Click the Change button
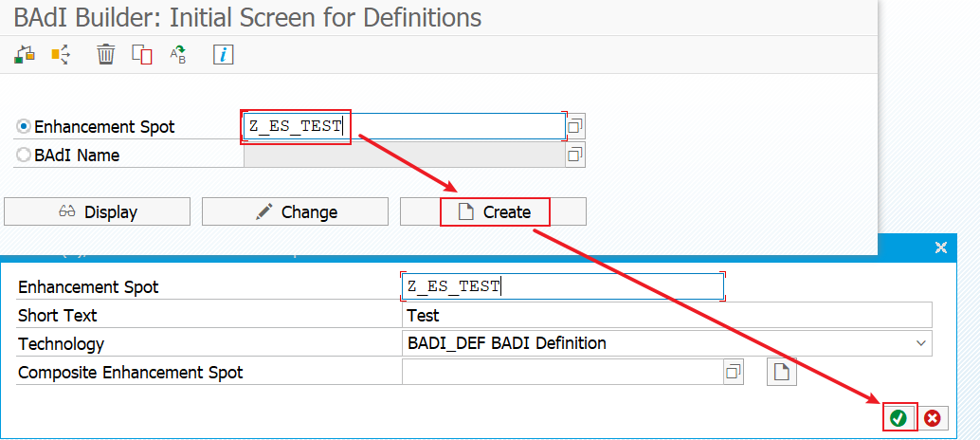 pos(295,211)
